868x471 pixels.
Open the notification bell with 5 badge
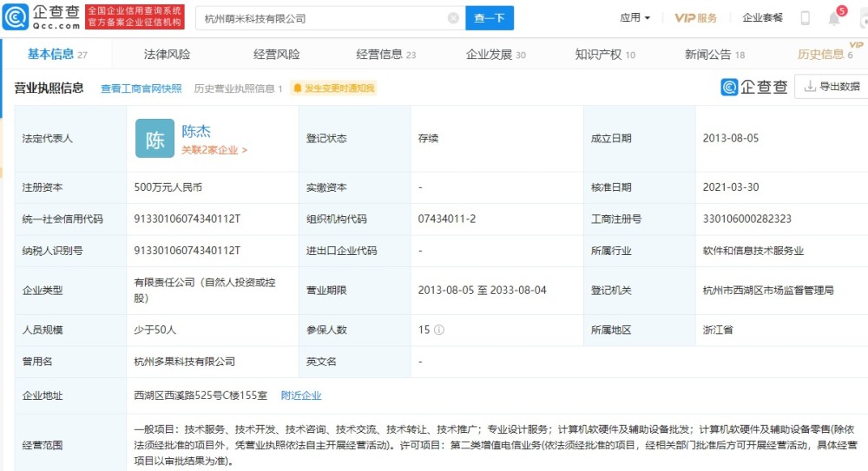click(x=834, y=18)
